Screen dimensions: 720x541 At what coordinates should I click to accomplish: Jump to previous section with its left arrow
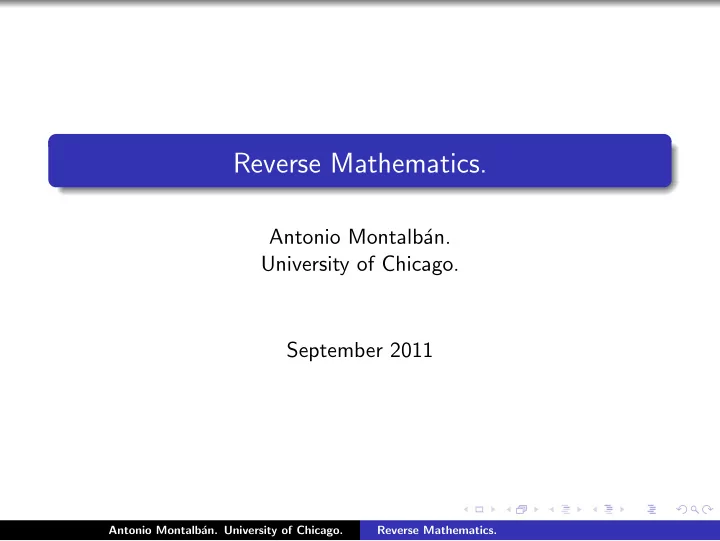click(x=595, y=509)
